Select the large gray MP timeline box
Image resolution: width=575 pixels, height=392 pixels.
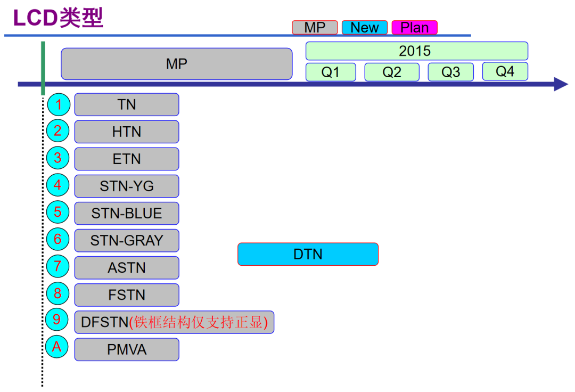[x=177, y=64]
